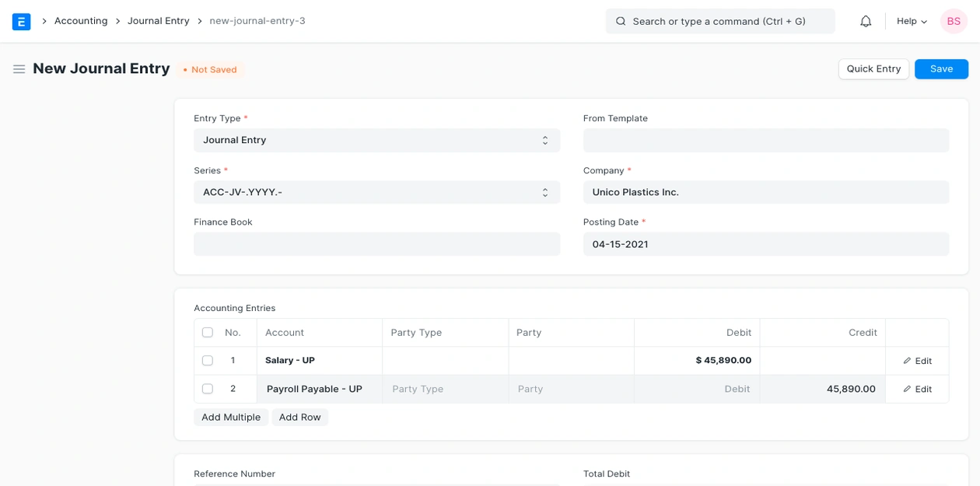This screenshot has height=486, width=980.
Task: Check the row 1 Salary checkbox
Action: 208,361
